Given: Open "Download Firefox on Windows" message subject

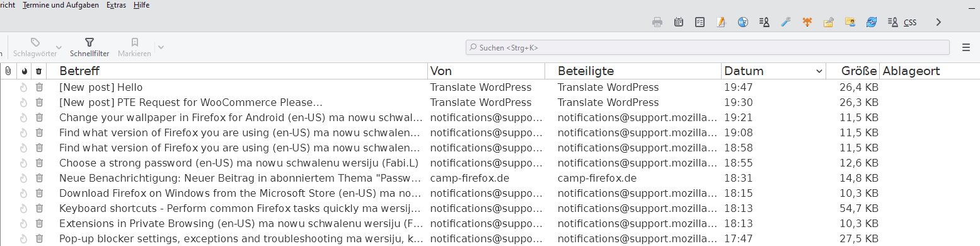Looking at the screenshot, I should 240,193.
